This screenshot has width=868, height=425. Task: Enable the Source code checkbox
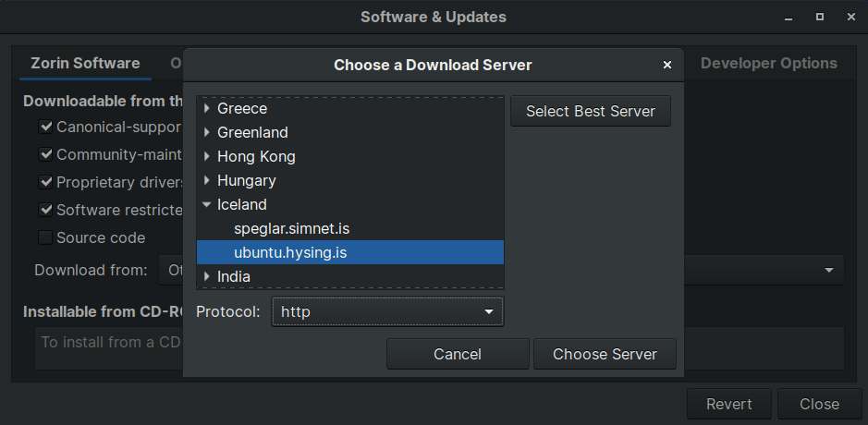(x=45, y=237)
